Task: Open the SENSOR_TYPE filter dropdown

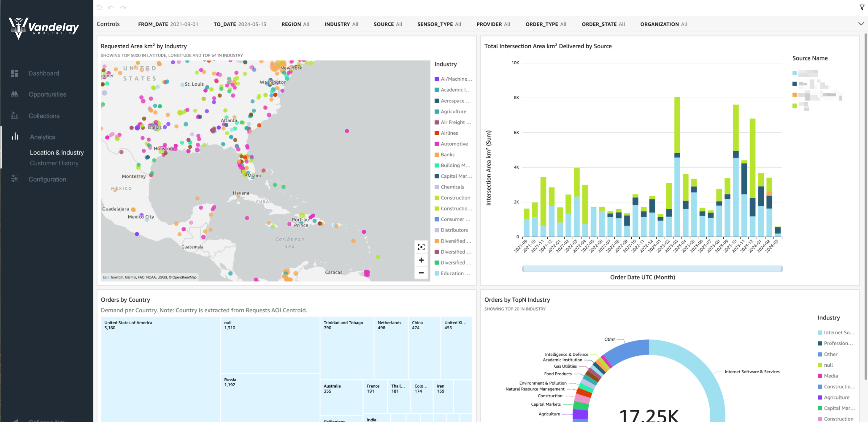Action: pos(439,24)
